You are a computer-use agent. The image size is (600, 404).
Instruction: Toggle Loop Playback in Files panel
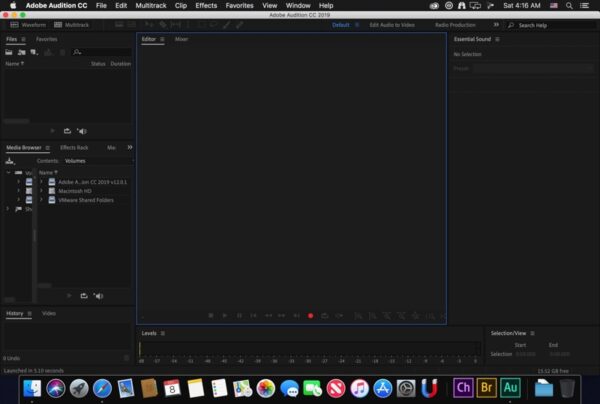(x=67, y=131)
